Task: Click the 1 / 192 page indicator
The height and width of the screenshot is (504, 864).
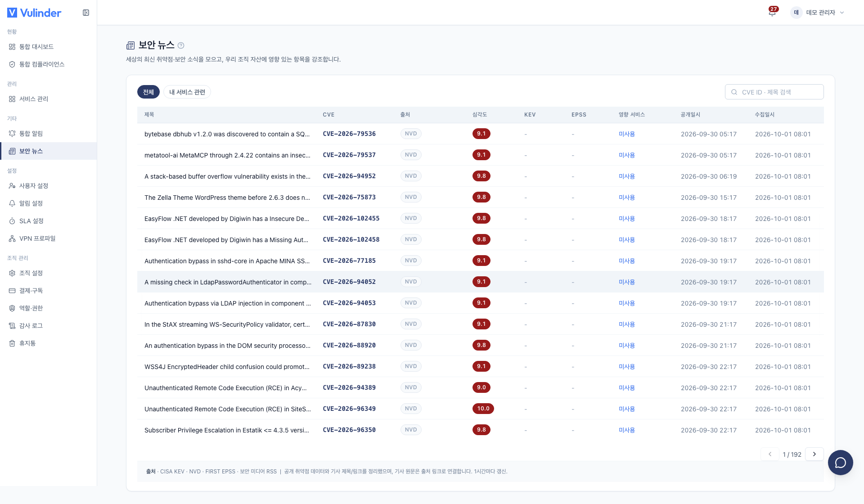Action: click(x=792, y=454)
